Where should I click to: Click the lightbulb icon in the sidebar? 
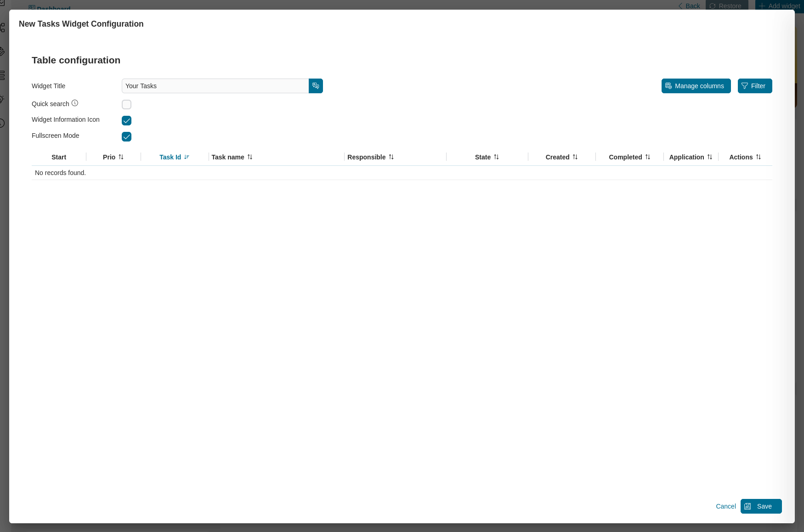[1, 100]
